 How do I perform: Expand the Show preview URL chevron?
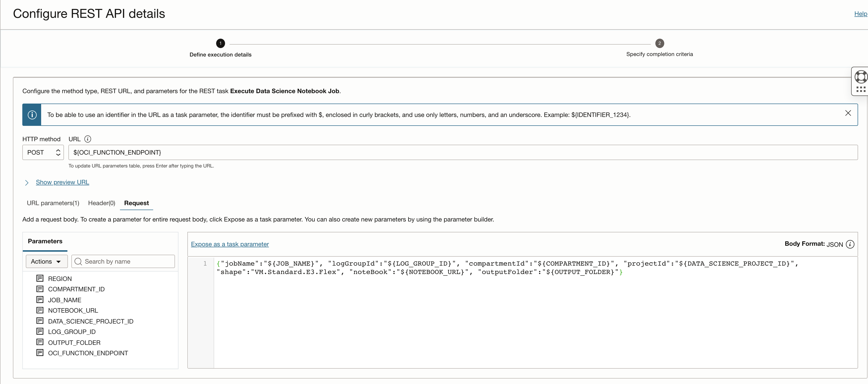click(27, 183)
